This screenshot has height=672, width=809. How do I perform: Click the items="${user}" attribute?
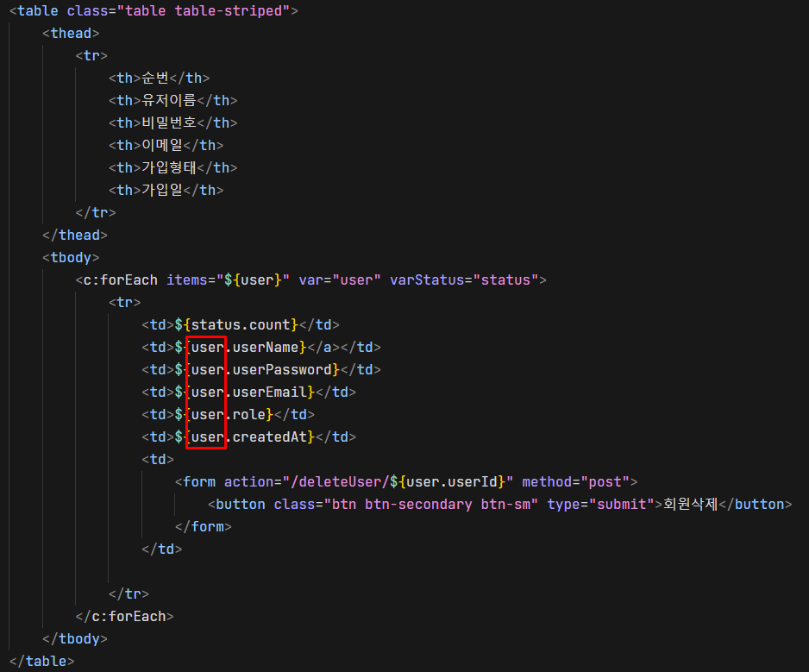click(x=228, y=280)
